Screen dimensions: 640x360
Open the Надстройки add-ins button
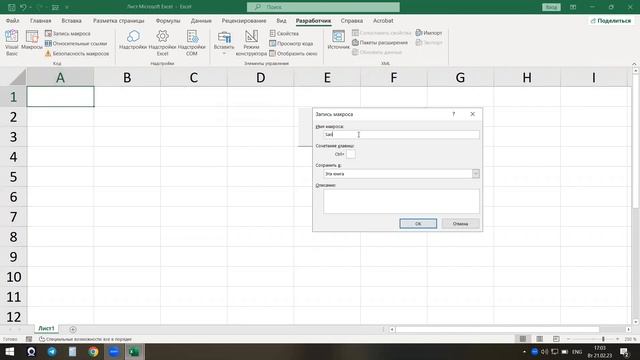133,40
